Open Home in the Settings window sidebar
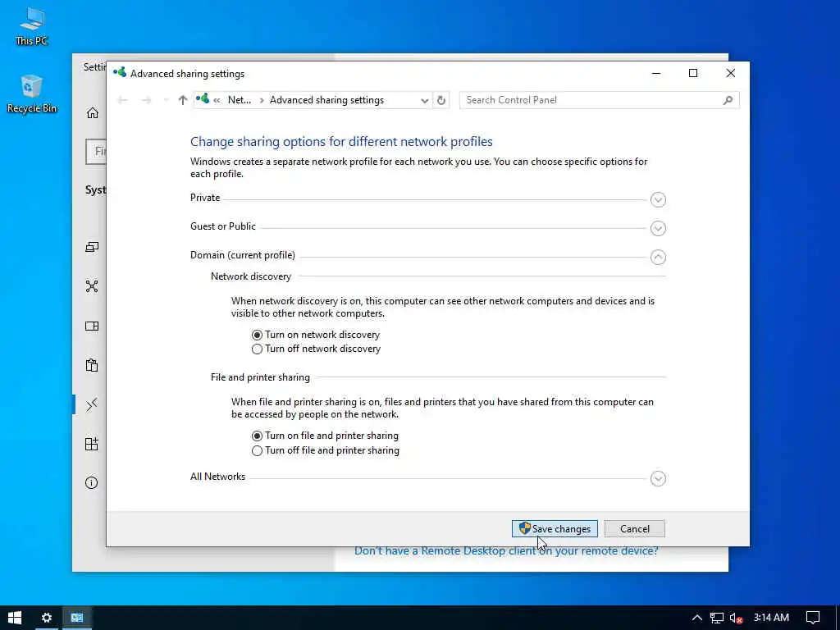This screenshot has width=840, height=630. (93, 113)
